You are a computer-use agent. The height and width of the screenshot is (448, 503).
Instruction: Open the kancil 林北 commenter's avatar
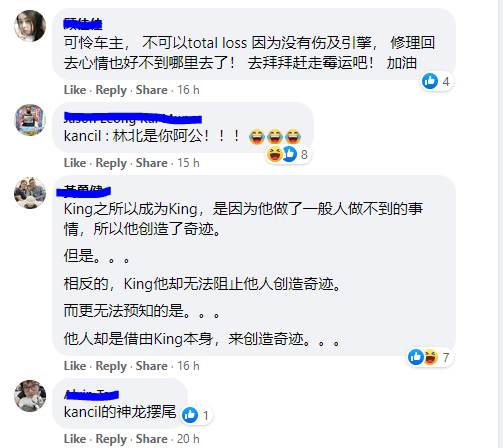click(30, 120)
